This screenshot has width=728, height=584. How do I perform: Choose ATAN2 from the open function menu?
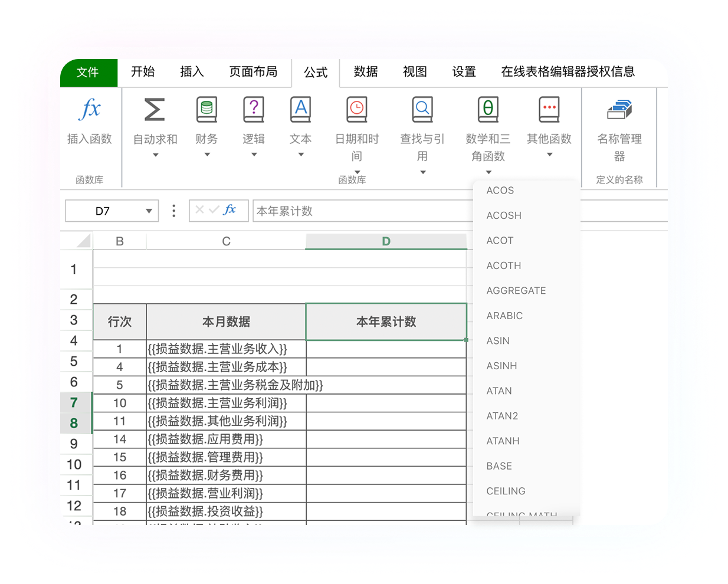(502, 416)
